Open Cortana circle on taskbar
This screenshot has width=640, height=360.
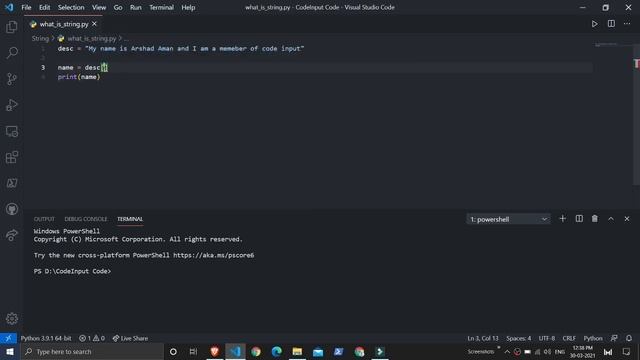point(173,351)
